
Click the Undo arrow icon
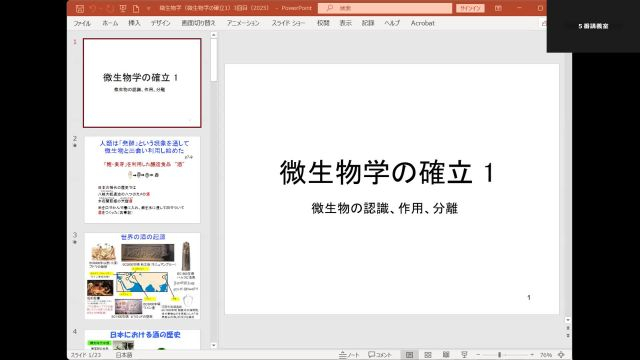tap(93, 8)
